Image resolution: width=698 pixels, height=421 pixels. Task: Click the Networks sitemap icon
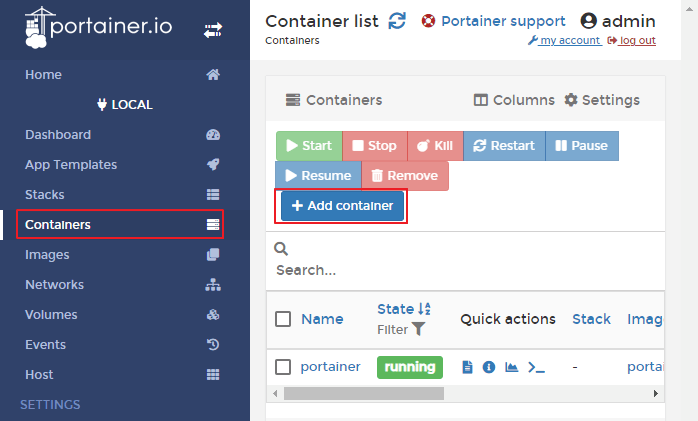pyautogui.click(x=213, y=284)
